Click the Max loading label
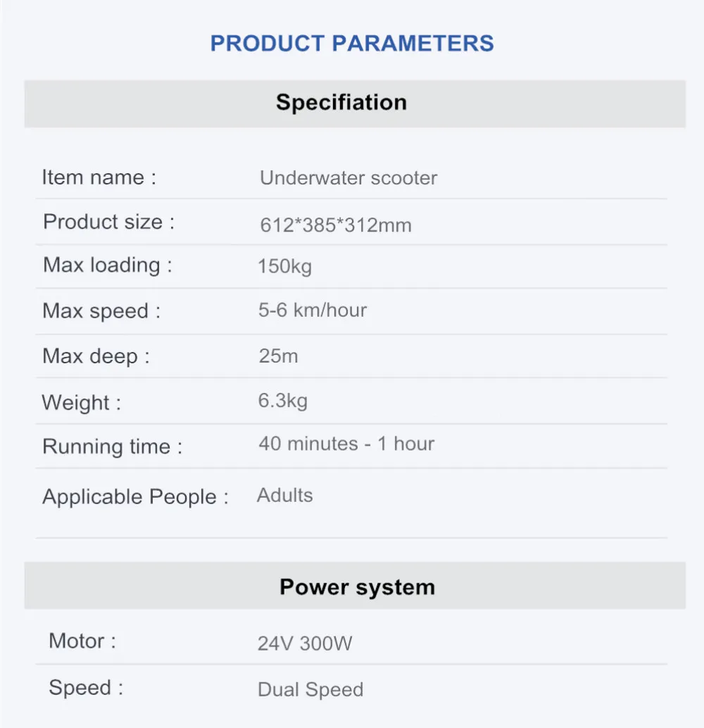 107,265
